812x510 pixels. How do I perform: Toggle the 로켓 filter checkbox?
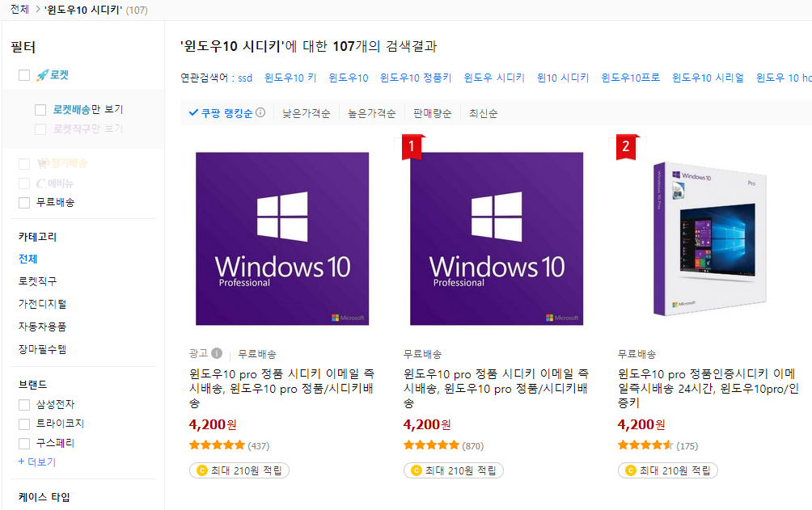tap(24, 75)
